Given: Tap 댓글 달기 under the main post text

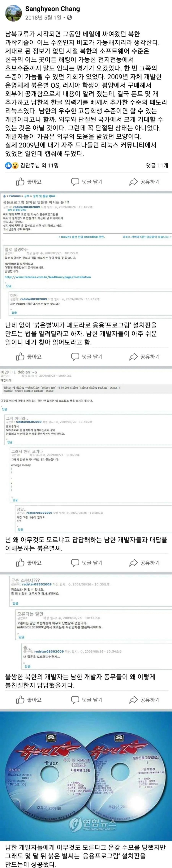Looking at the screenshot, I should point(86,182).
